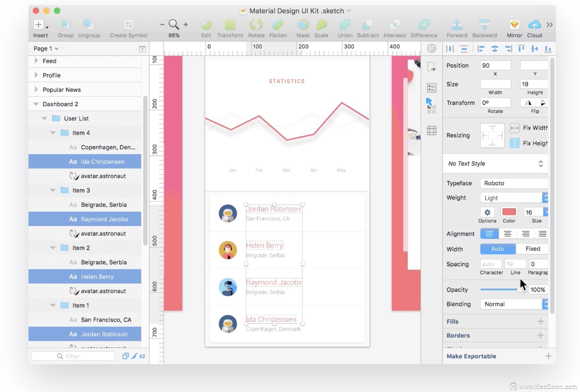580x392 pixels.
Task: Set text alignment to left
Action: (x=489, y=234)
